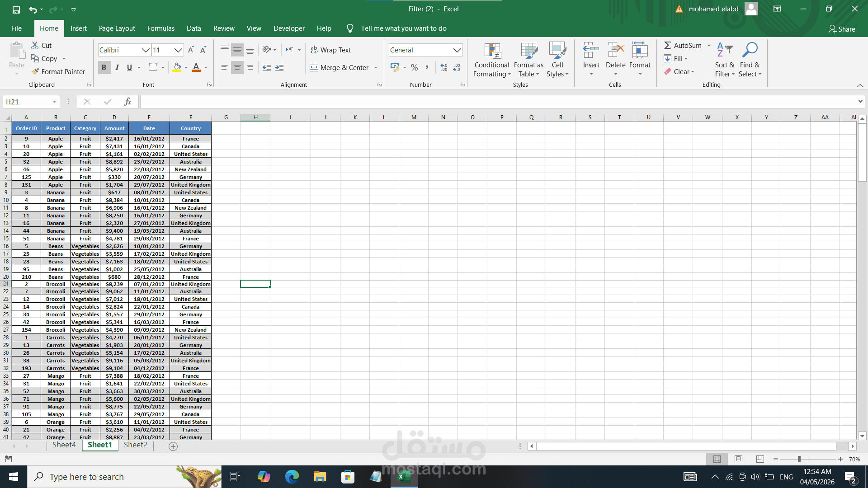Toggle Italic formatting
This screenshot has width=868, height=488.
click(117, 67)
